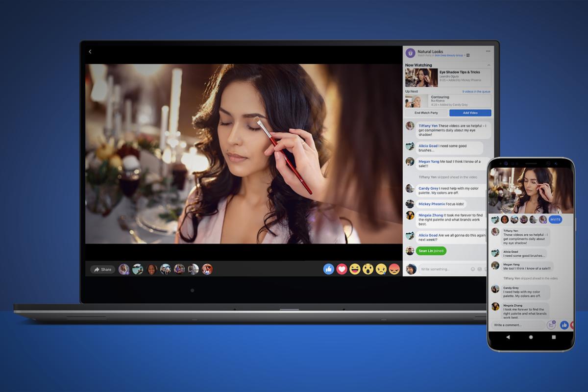Click the Contouring video title
Image resolution: width=588 pixels, height=392 pixels.
pos(440,97)
